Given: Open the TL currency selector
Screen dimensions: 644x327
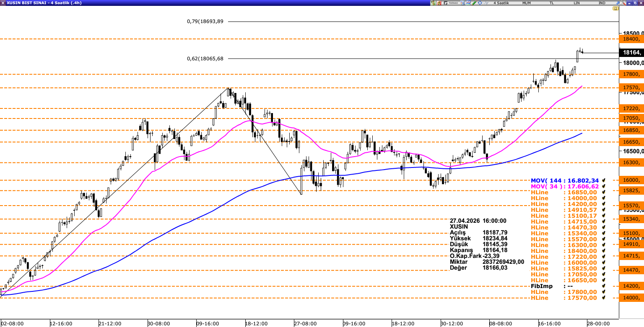Looking at the screenshot, I should click(552, 3).
